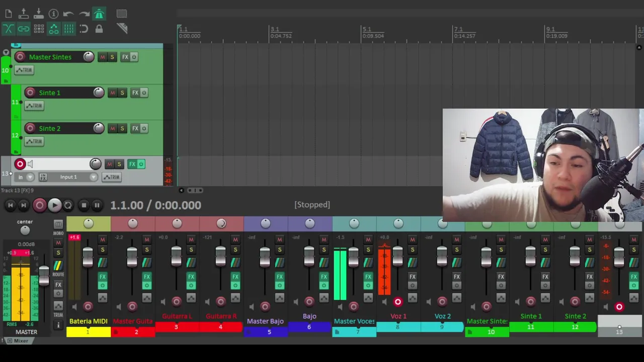This screenshot has height=362, width=644.
Task: Open the record mode 'in' dropdown on track 13
Action: (x=25, y=177)
